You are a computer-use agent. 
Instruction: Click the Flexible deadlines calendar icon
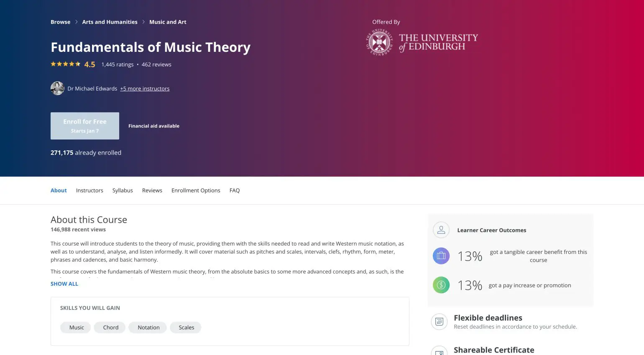(439, 322)
